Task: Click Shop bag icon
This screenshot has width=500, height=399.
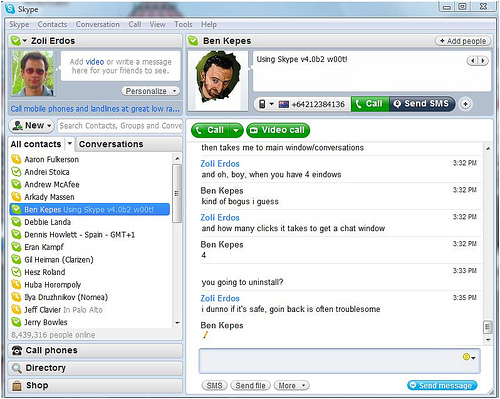Action: [17, 386]
